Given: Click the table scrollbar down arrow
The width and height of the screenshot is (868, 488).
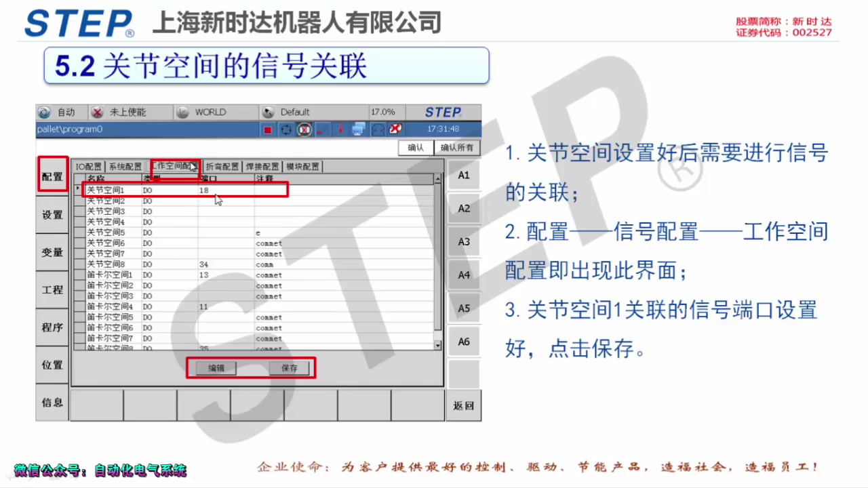Looking at the screenshot, I should point(437,345).
